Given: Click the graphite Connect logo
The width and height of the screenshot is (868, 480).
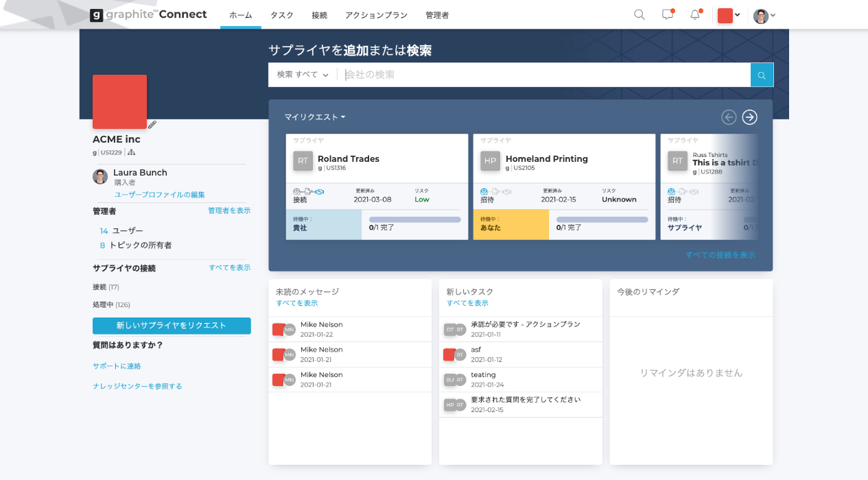Looking at the screenshot, I should click(148, 14).
